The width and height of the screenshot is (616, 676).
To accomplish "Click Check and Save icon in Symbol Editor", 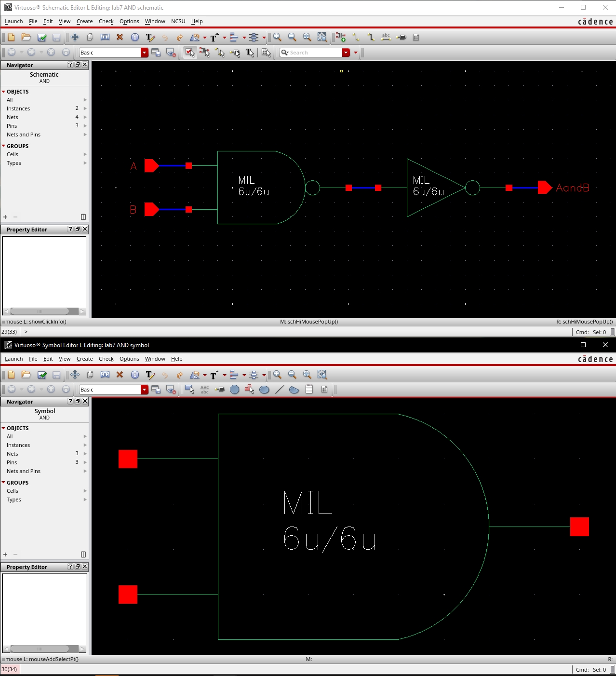I will (42, 375).
